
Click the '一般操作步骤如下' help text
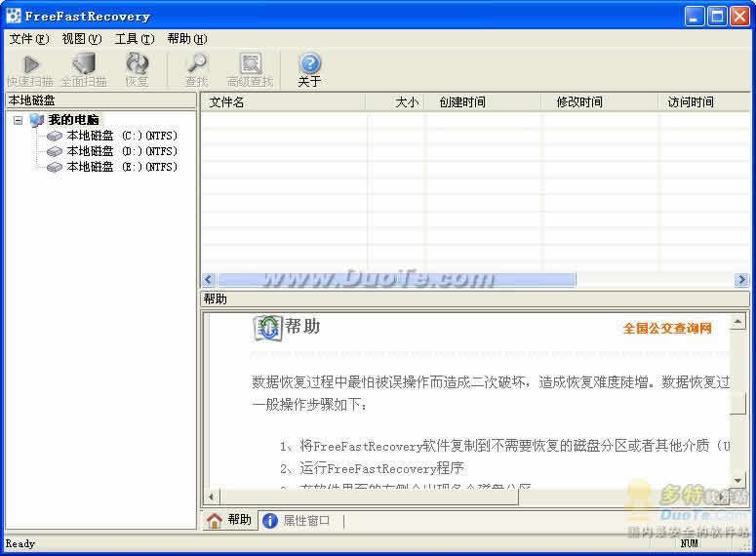pyautogui.click(x=308, y=405)
